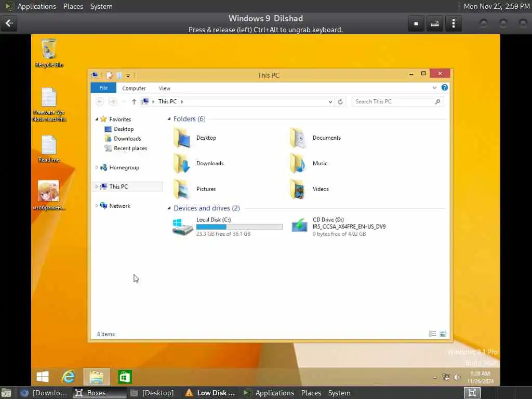The height and width of the screenshot is (399, 532).
Task: Select Recent places in the sidebar
Action: tap(130, 148)
